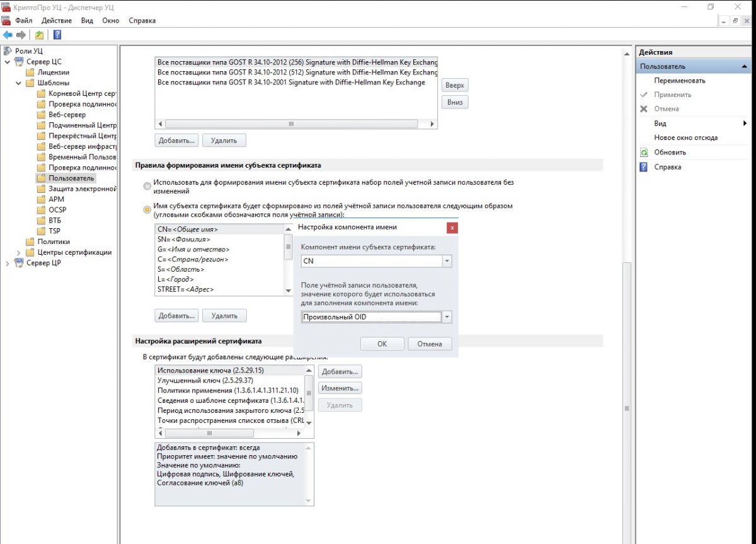The width and height of the screenshot is (756, 544).
Task: Click the Роли УЦ root icon
Action: point(8,51)
